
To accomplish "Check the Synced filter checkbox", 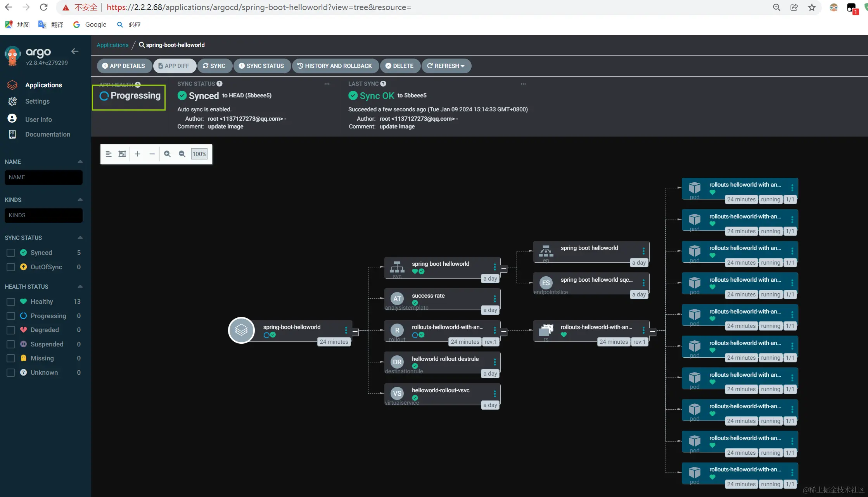I will 11,253.
